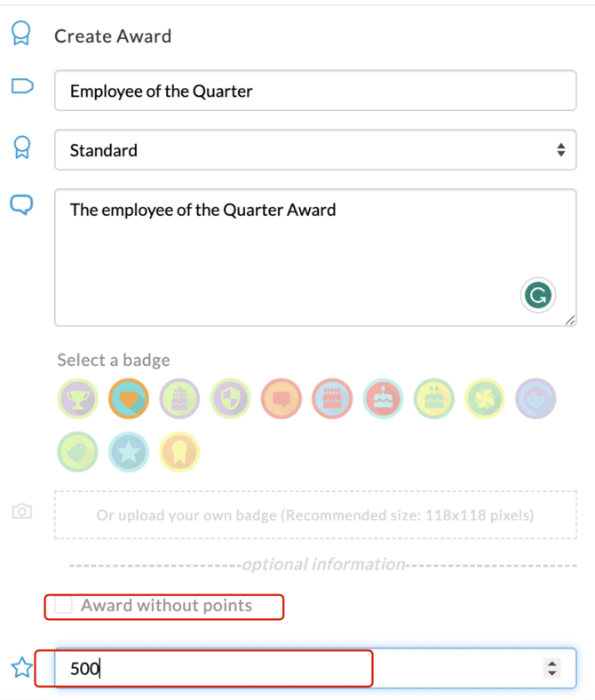The height and width of the screenshot is (700, 595).
Task: Click the Grammarly icon in description
Action: pyautogui.click(x=538, y=295)
